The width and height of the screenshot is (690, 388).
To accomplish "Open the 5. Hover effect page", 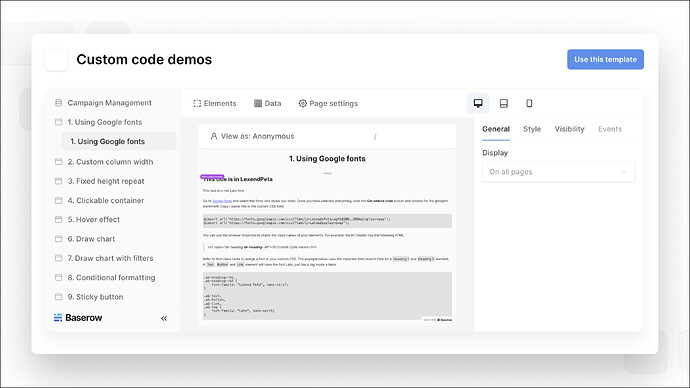I will 94,220.
